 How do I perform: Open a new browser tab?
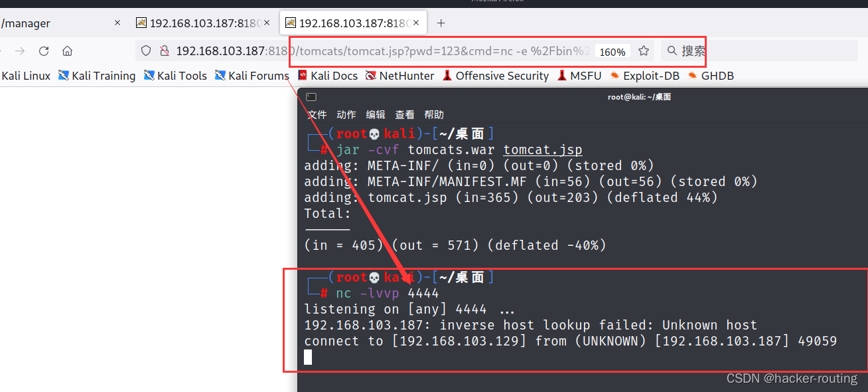441,23
